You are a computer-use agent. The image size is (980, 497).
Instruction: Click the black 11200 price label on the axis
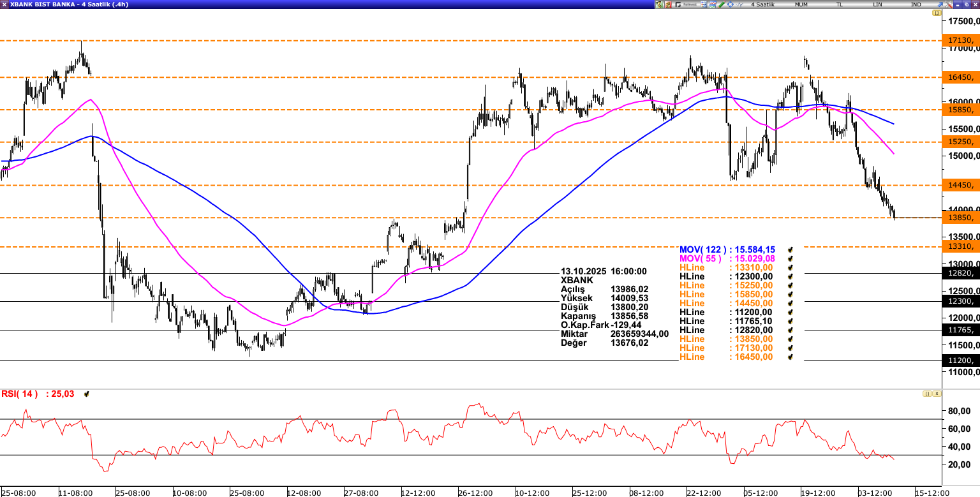coord(960,360)
